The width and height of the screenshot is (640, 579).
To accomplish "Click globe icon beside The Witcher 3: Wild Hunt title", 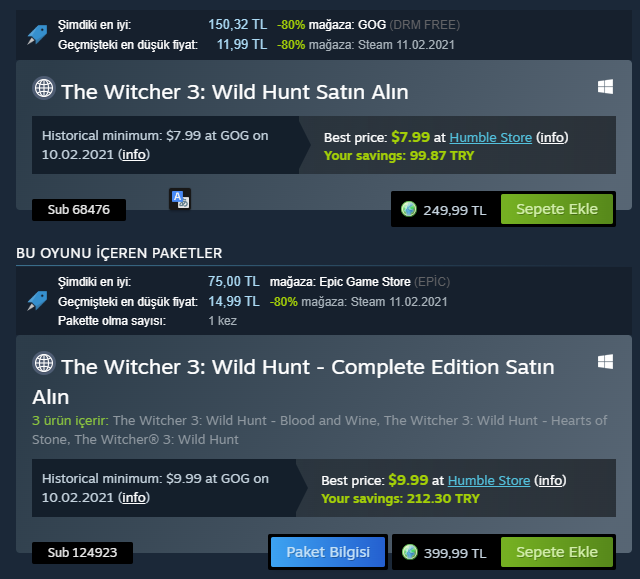I will tap(44, 88).
